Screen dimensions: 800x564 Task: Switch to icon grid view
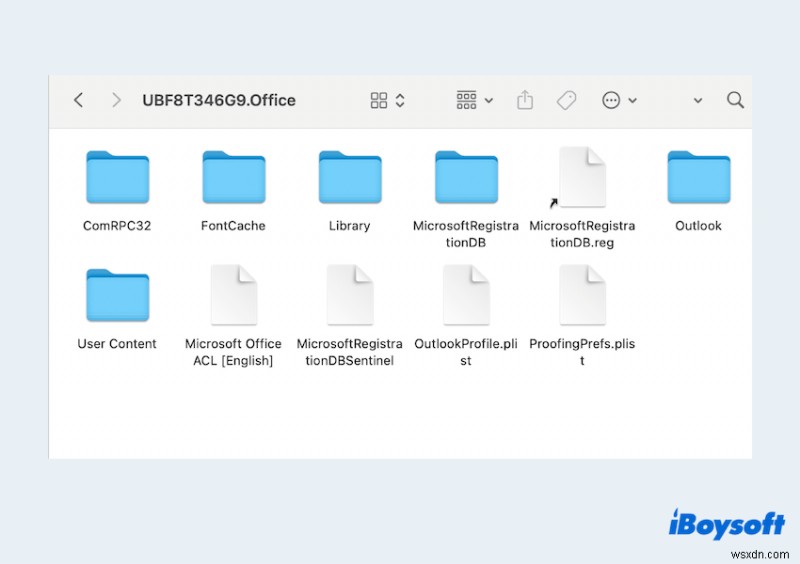click(379, 101)
